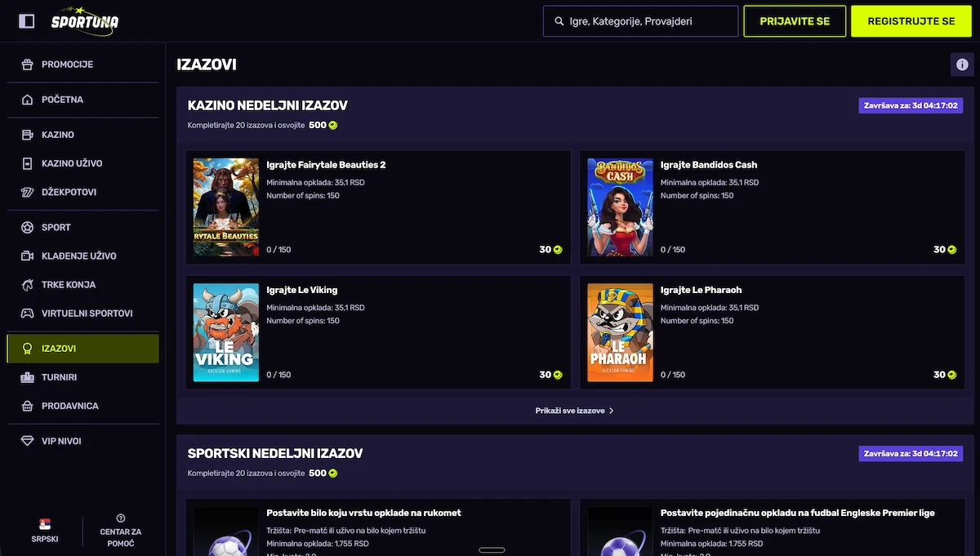Open Prodavnica menu item
Screen dimensions: 980x556
[82, 406]
